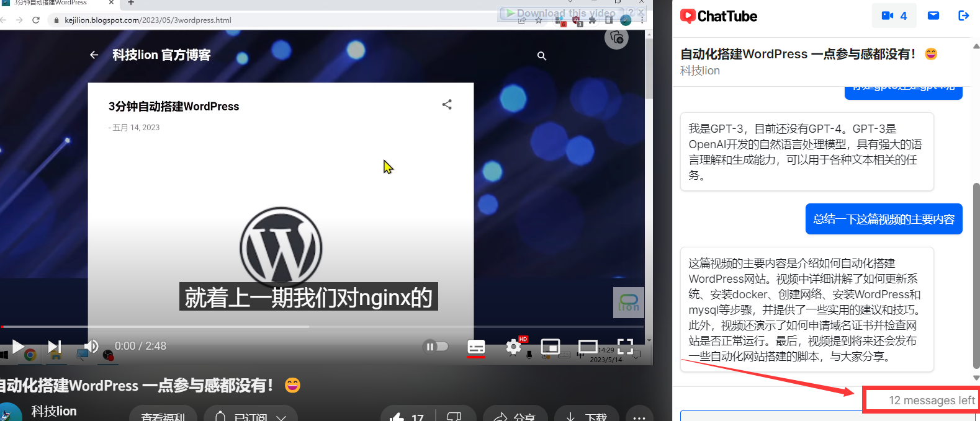Toggle subtitles/captions button

point(476,347)
